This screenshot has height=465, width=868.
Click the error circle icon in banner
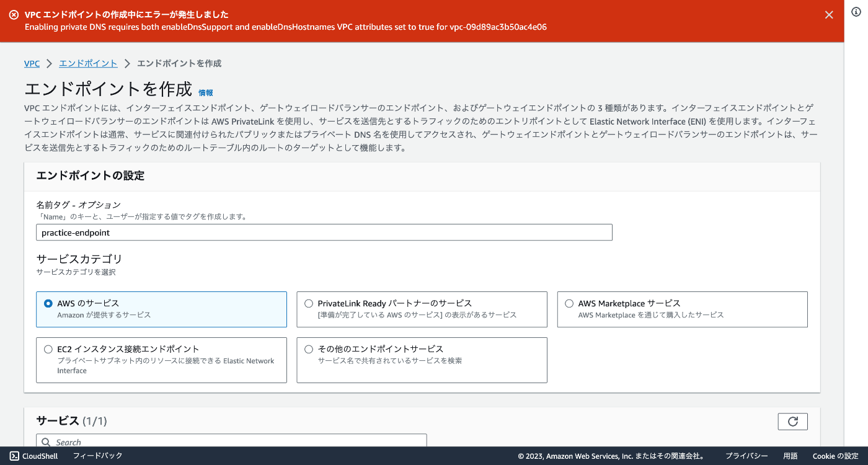14,15
